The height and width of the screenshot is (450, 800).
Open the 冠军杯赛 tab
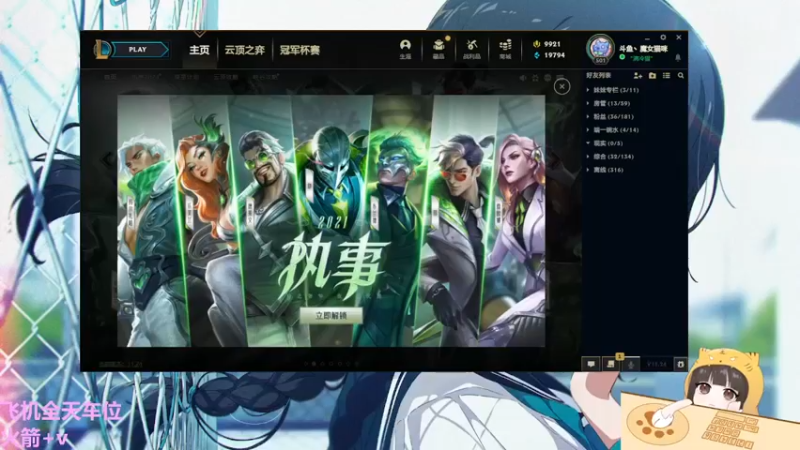click(x=299, y=50)
